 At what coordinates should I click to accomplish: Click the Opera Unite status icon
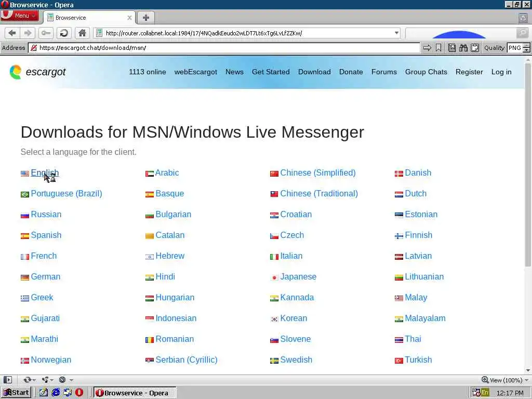point(45,380)
